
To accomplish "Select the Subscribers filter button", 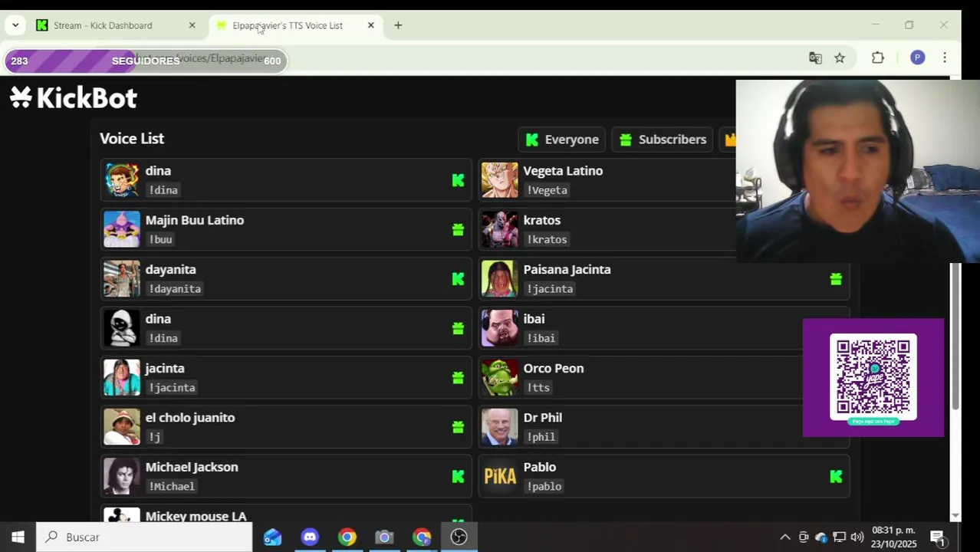I will pyautogui.click(x=663, y=140).
